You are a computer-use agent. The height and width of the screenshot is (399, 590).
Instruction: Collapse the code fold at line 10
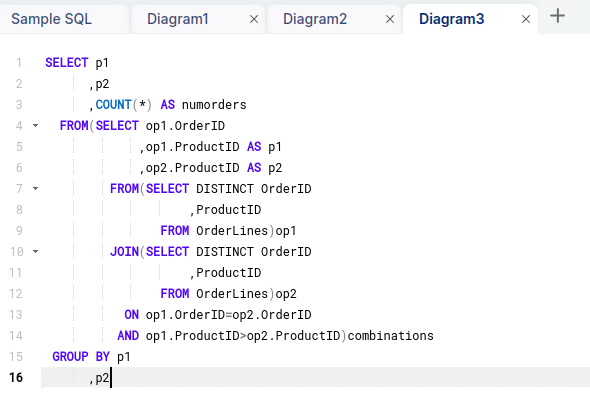[x=35, y=251]
